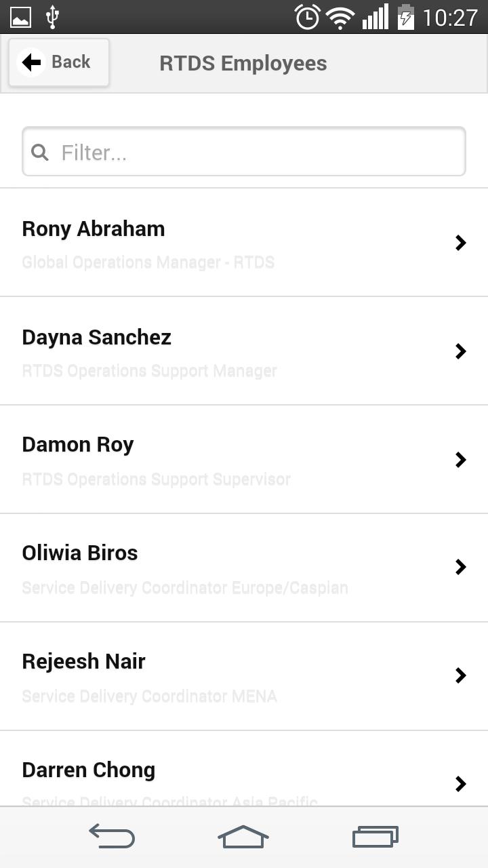Tap the chevron beside Damon Roy
488x868 pixels.
pyautogui.click(x=461, y=460)
